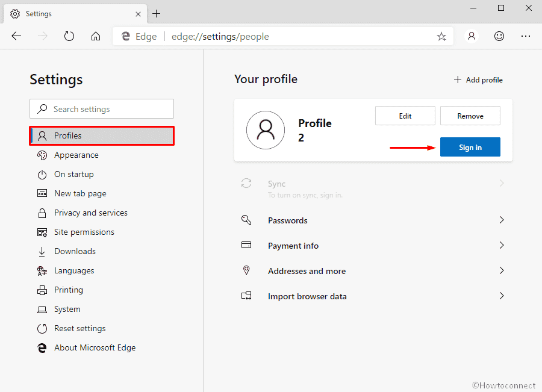The image size is (542, 392).
Task: Expand the Import browser data chevron
Action: point(502,296)
